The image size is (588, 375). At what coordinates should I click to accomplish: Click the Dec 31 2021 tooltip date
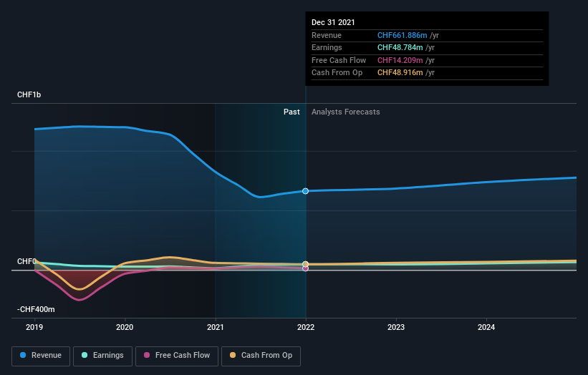click(x=333, y=22)
